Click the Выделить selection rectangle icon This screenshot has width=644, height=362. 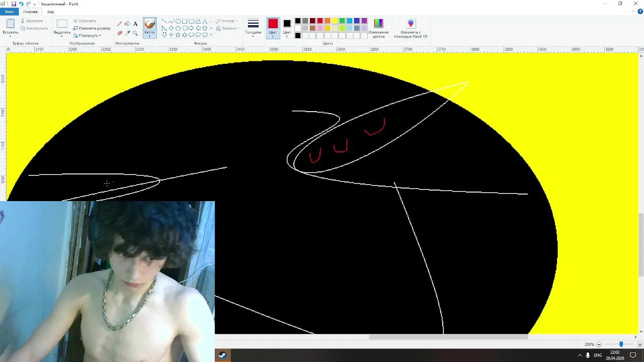click(x=62, y=24)
